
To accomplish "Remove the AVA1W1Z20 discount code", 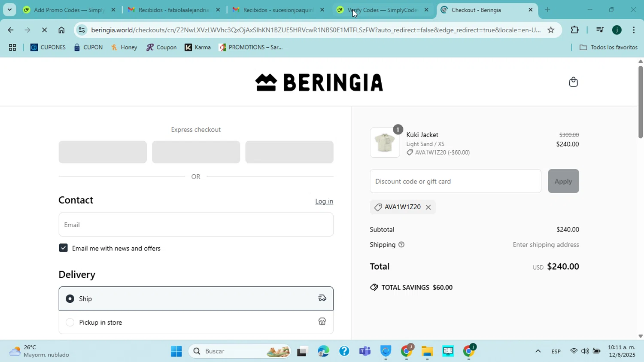I will 428,207.
